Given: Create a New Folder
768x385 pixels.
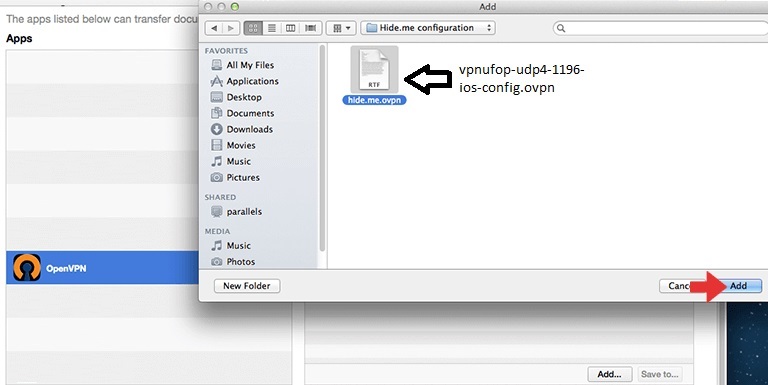Looking at the screenshot, I should point(247,286).
